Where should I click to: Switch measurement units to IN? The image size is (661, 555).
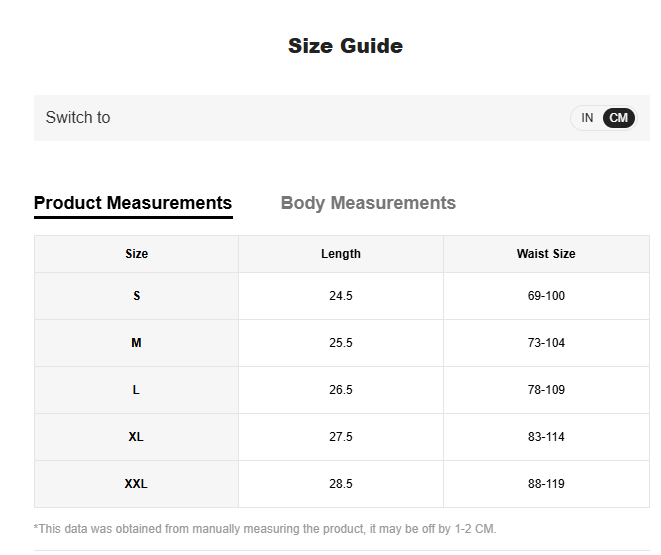(x=587, y=118)
